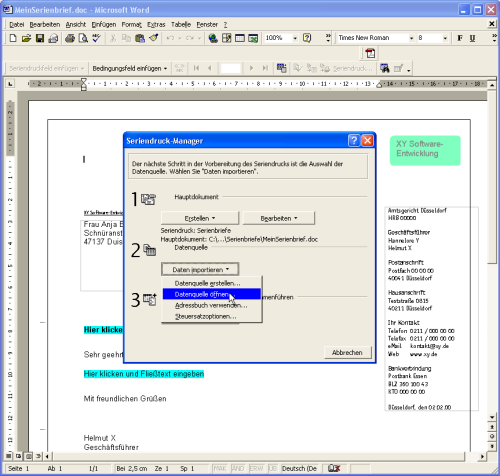Image resolution: width=500 pixels, height=476 pixels.
Task: Open print preview icon
Action: (83, 38)
